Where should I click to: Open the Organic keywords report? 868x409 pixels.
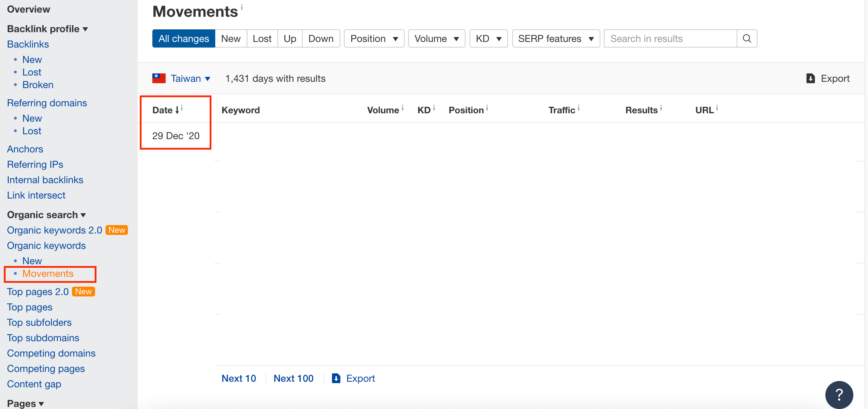tap(46, 245)
